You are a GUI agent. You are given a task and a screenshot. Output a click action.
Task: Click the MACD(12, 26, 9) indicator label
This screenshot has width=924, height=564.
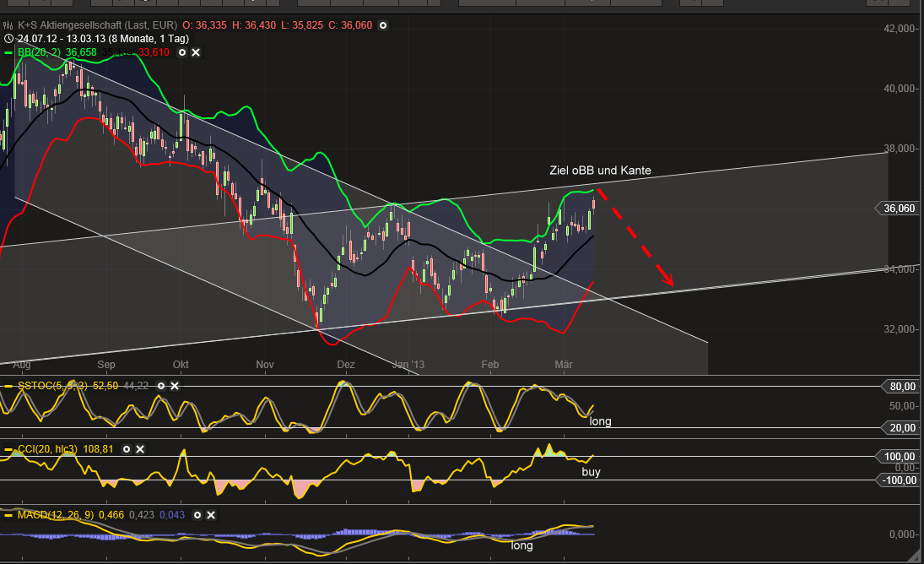56,515
